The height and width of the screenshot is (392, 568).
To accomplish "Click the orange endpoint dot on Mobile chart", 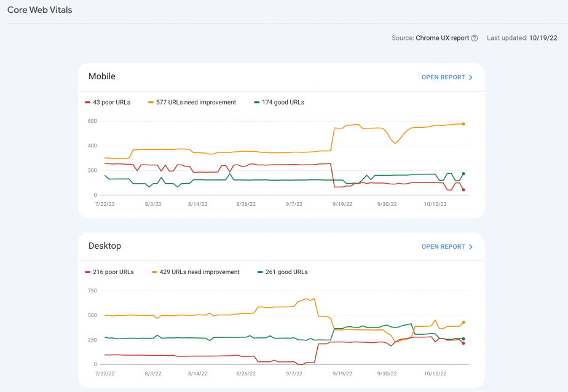I will (463, 123).
